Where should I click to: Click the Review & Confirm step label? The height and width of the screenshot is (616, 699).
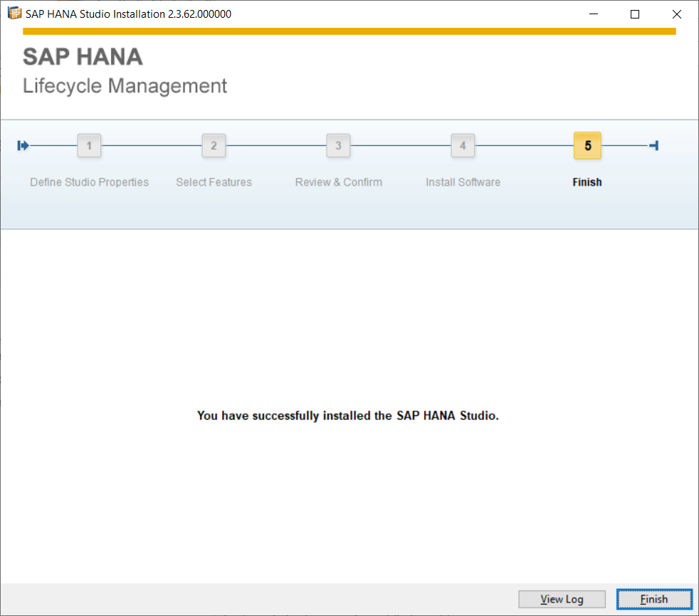click(338, 182)
